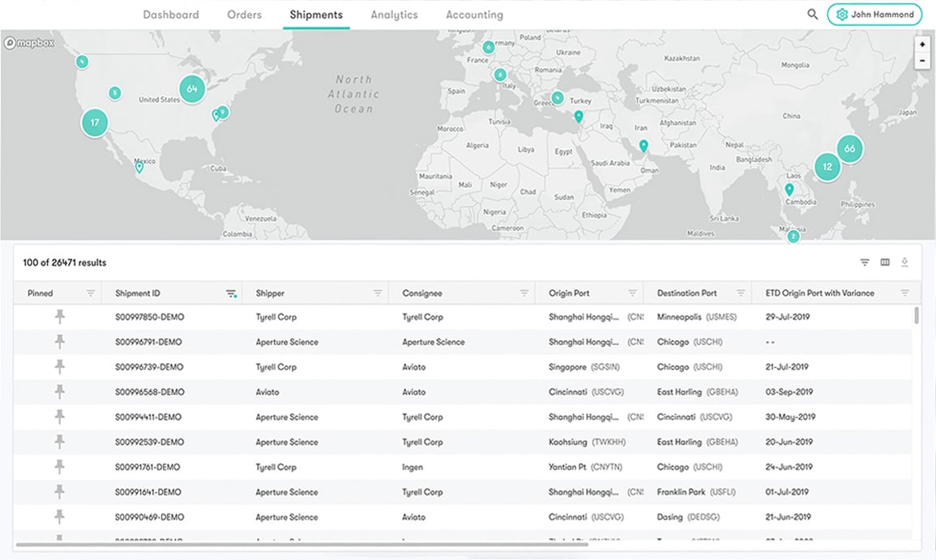The height and width of the screenshot is (560, 936).
Task: Pin shipment S00997850-DEMO
Action: (59, 317)
